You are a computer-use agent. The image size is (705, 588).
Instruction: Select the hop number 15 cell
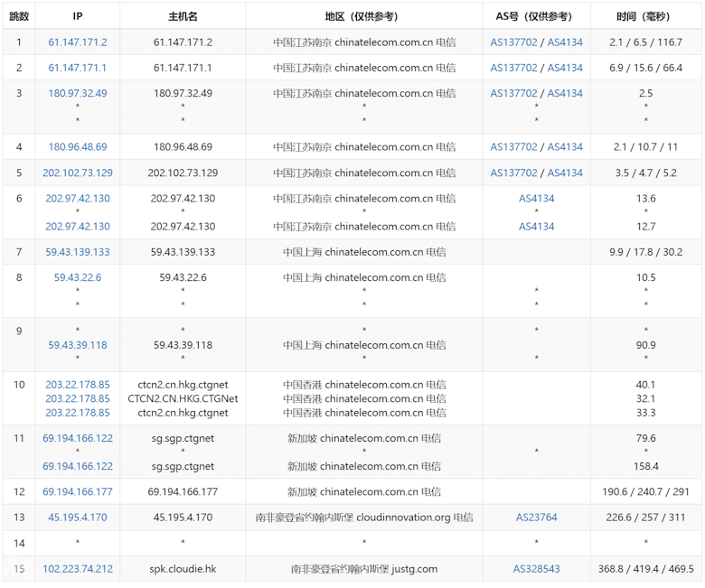pos(19,569)
